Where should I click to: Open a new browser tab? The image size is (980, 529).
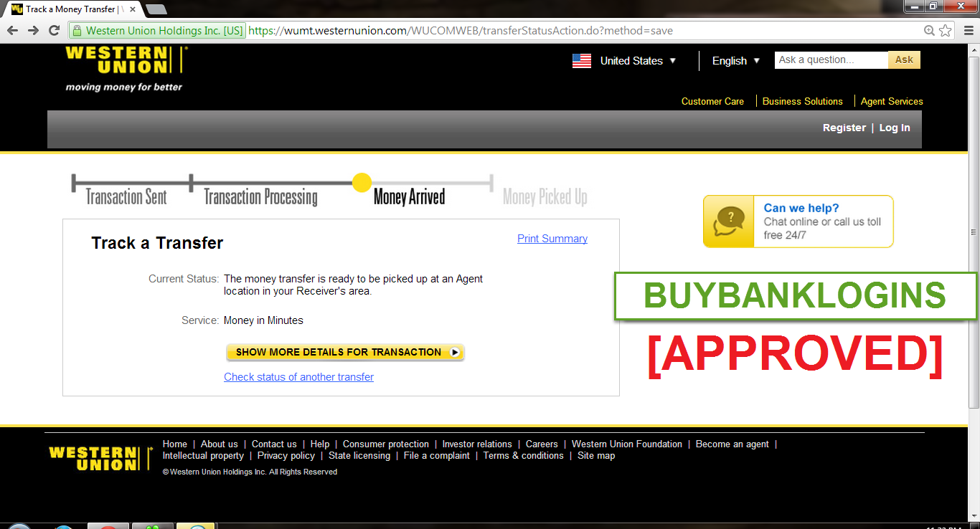(156, 9)
